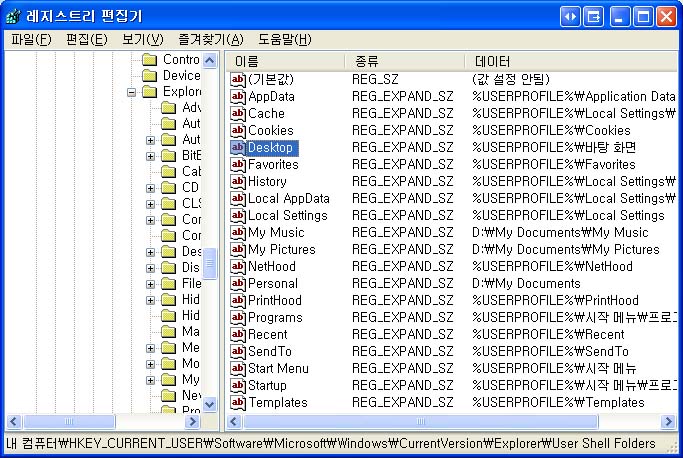683x458 pixels.
Task: Expand the CD tree node
Action: (x=150, y=188)
